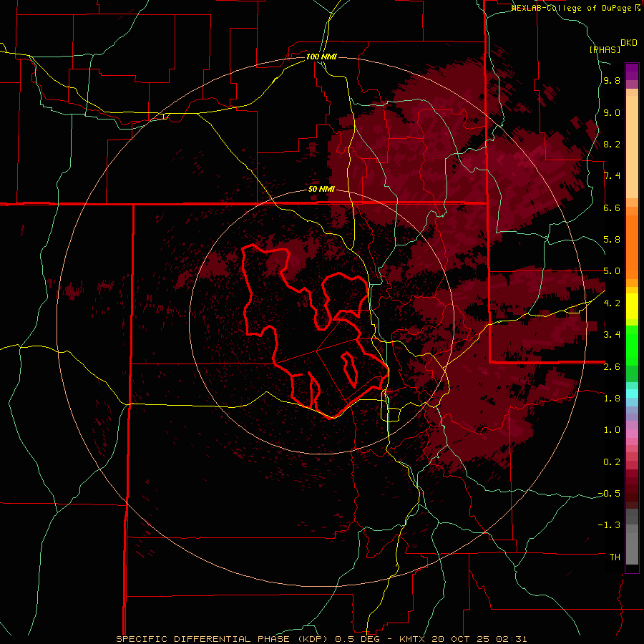Click the 9.0 value on the scale
Image resolution: width=644 pixels, height=644 pixels.
pyautogui.click(x=612, y=112)
